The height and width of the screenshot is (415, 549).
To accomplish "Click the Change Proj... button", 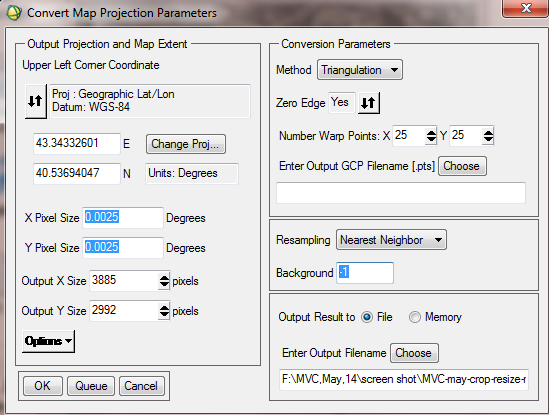I will coord(186,144).
